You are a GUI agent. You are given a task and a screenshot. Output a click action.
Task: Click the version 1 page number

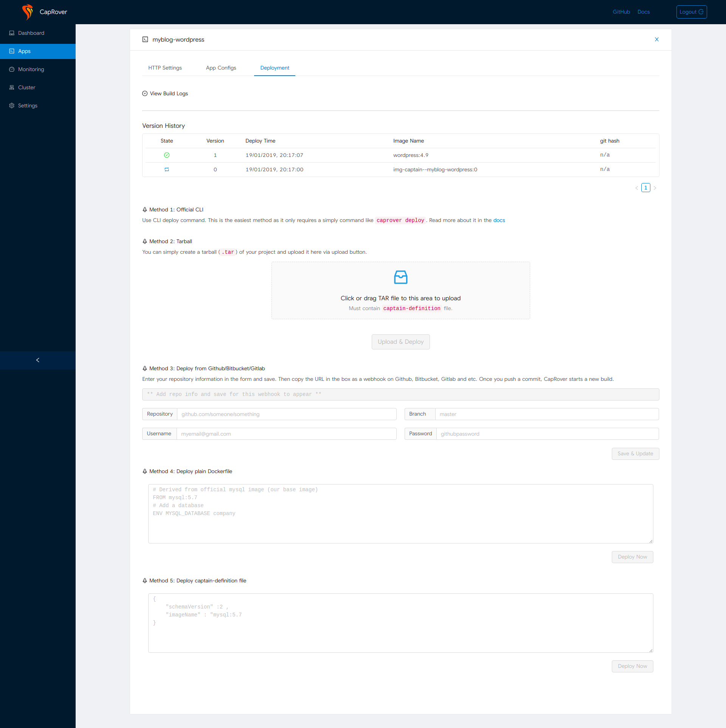click(645, 188)
